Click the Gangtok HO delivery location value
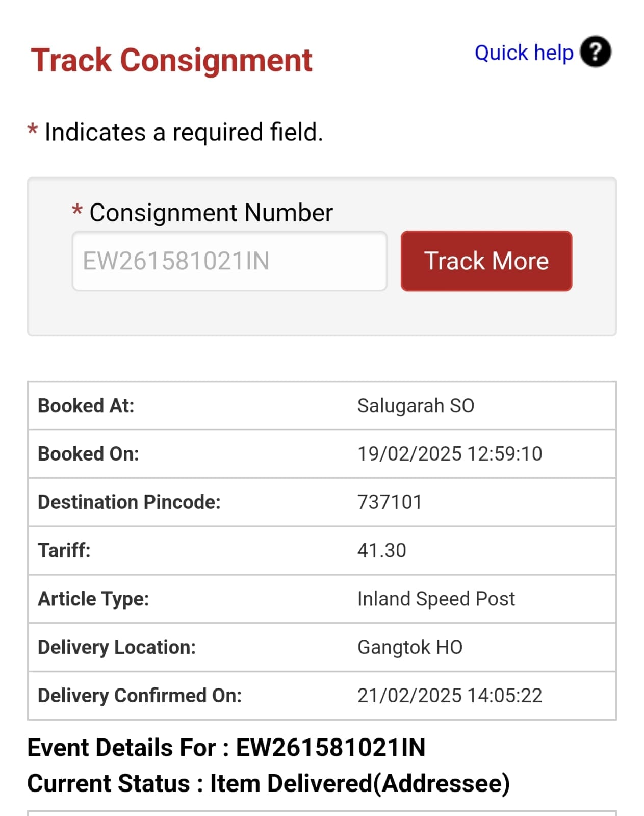644x816 pixels. 409,647
